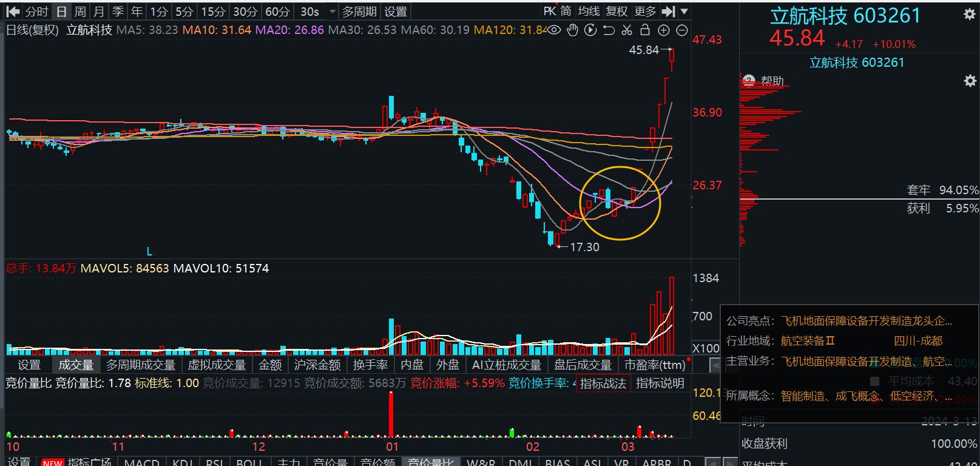
Task: Open the gear icon in chip distribution panel
Action: coord(970,81)
